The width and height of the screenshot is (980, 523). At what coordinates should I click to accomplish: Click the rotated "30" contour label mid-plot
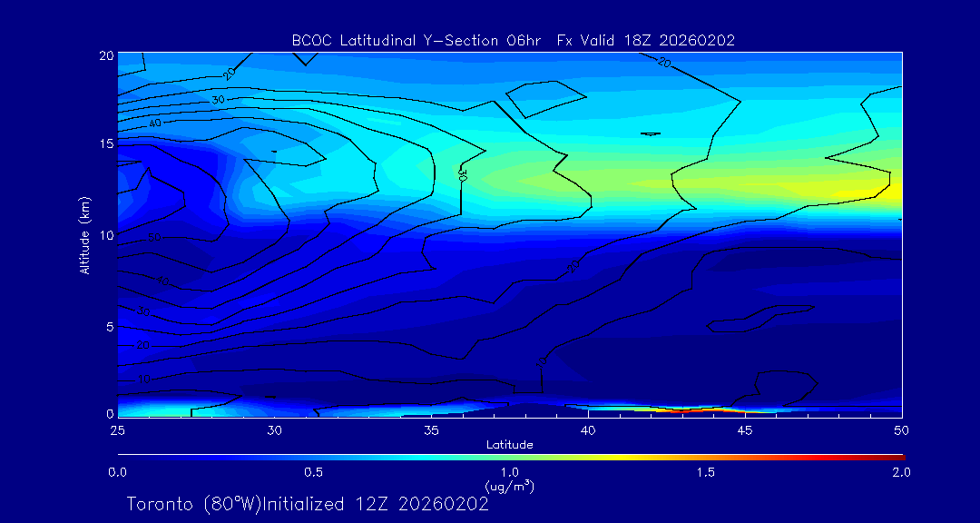(462, 173)
